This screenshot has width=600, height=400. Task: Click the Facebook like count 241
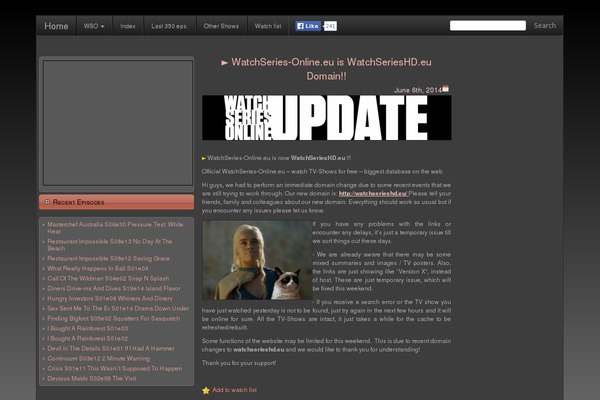[331, 26]
